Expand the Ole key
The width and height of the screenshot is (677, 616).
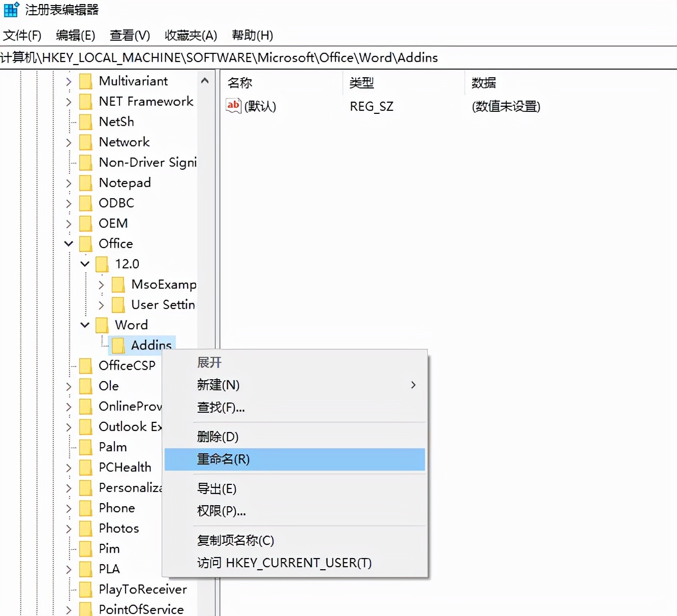pyautogui.click(x=69, y=386)
